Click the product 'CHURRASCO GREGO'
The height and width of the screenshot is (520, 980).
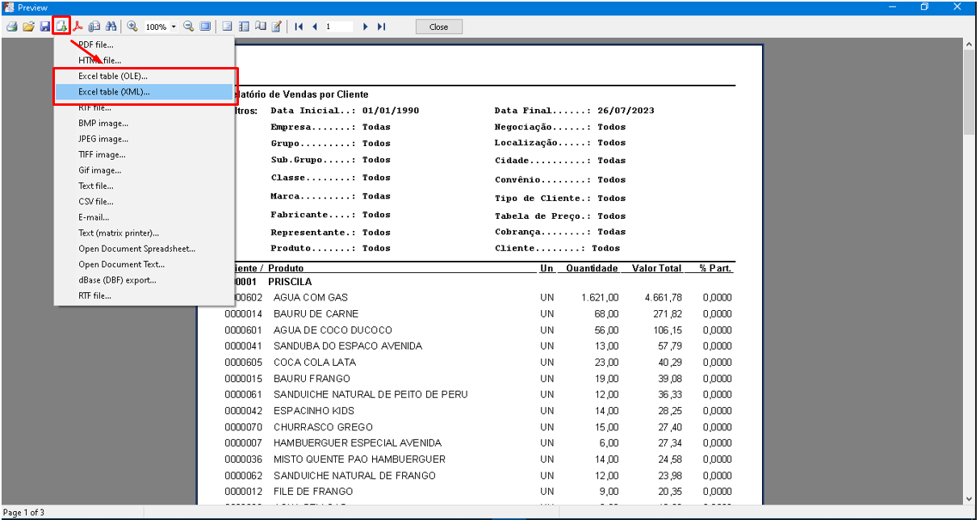coord(323,427)
